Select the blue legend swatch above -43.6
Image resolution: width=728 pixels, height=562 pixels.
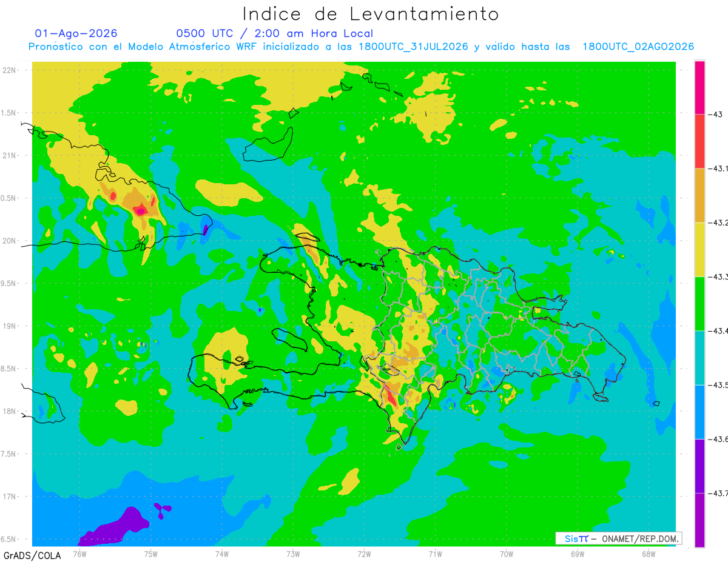point(699,412)
